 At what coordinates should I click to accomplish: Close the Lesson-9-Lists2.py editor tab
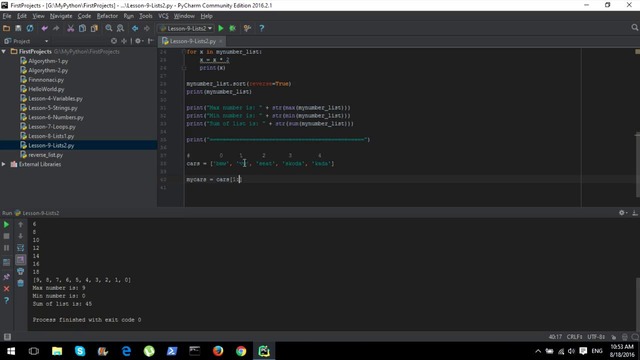[221, 41]
